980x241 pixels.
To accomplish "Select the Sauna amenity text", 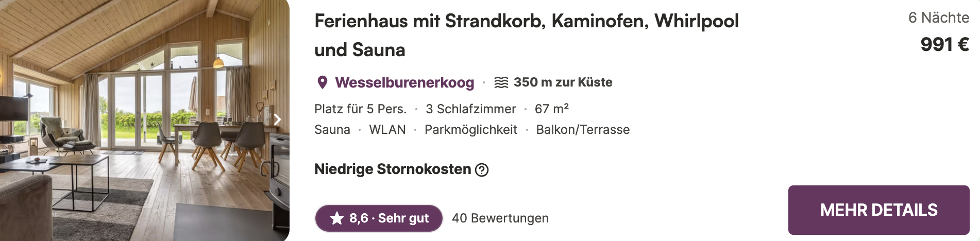I will click(x=332, y=130).
